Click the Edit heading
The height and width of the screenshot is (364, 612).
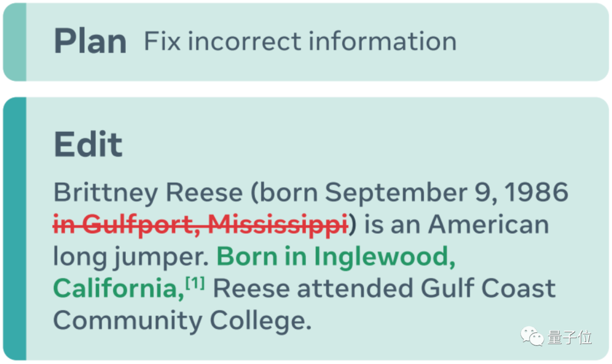(x=88, y=145)
